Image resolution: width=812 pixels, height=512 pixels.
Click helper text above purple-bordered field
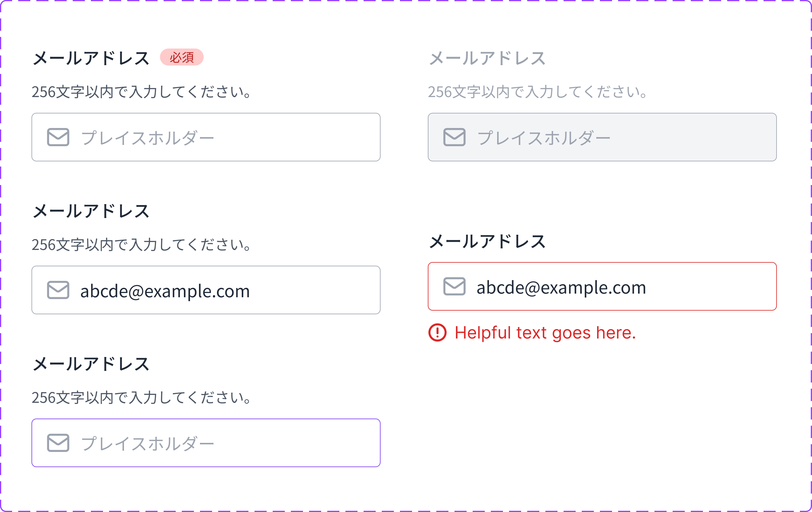click(141, 398)
